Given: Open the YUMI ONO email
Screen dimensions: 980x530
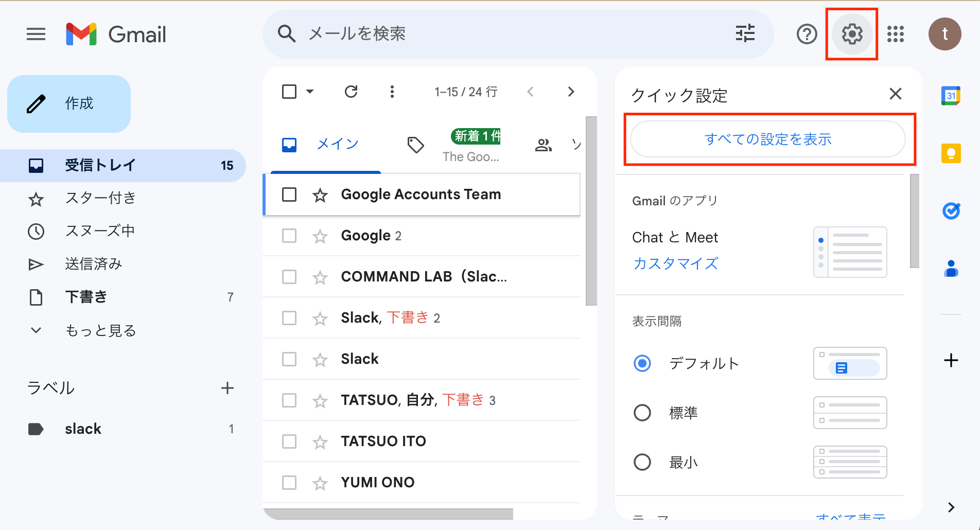Looking at the screenshot, I should coord(422,483).
